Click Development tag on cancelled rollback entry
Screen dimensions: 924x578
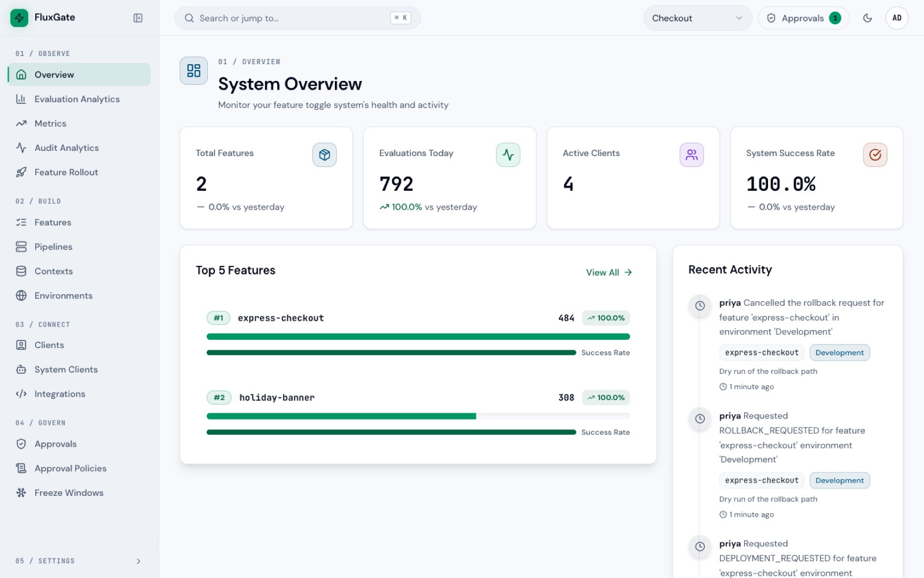[840, 353]
